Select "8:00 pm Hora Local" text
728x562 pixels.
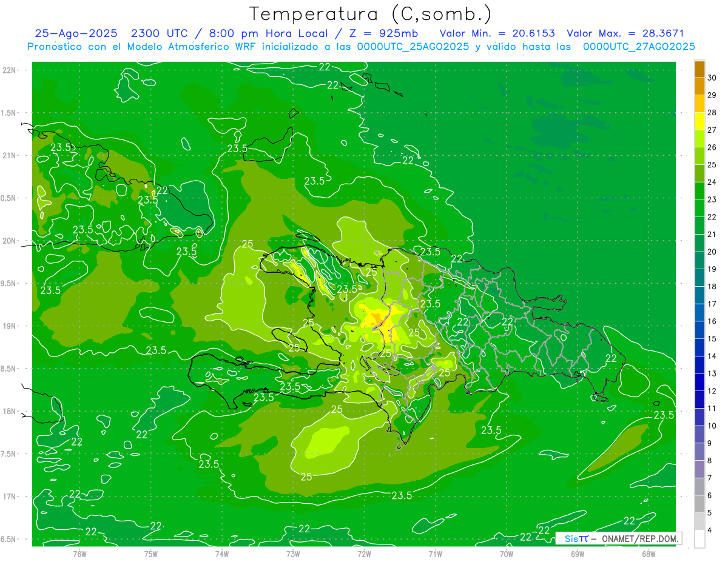267,33
